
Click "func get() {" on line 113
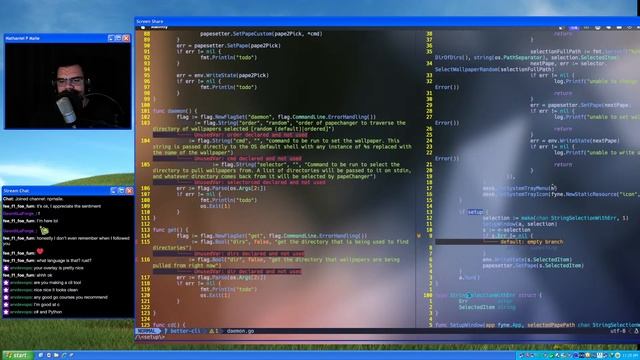(x=171, y=230)
